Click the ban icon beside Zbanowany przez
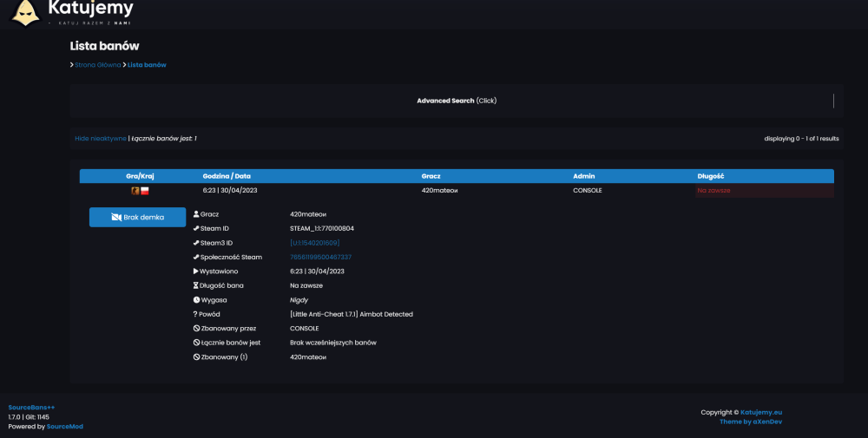 [196, 329]
